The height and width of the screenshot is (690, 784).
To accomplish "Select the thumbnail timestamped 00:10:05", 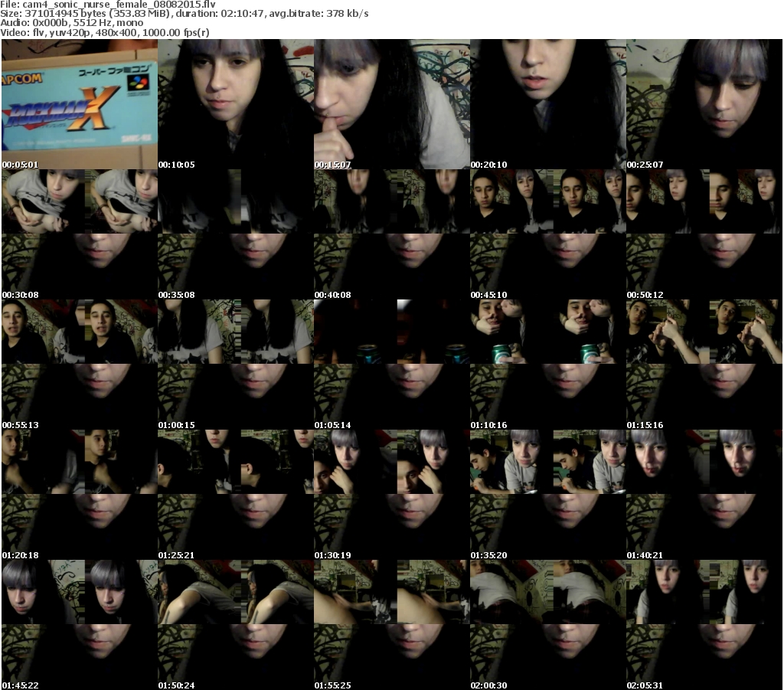I will [x=236, y=104].
